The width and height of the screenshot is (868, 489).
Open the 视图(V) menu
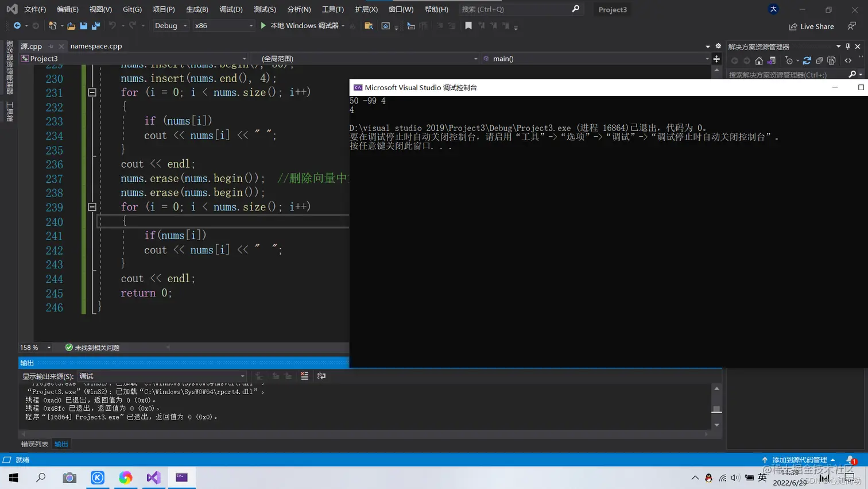[100, 9]
